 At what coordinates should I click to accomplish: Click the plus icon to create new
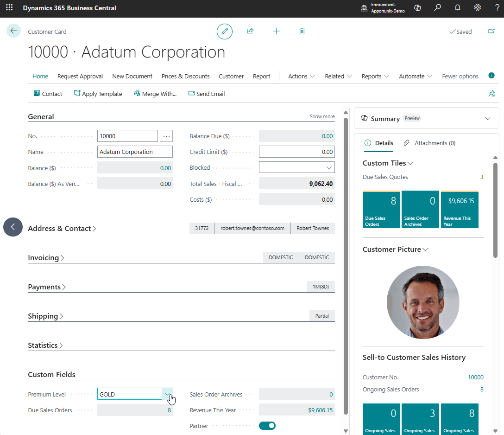click(x=277, y=31)
